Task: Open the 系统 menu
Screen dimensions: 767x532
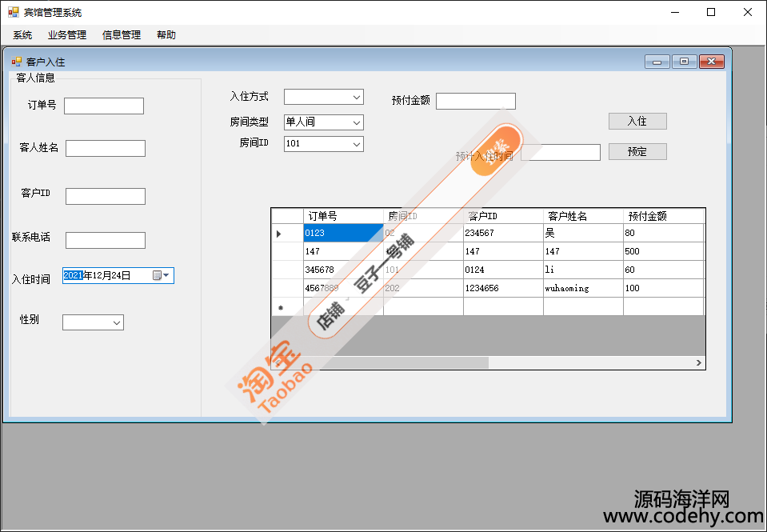Action: [x=22, y=35]
